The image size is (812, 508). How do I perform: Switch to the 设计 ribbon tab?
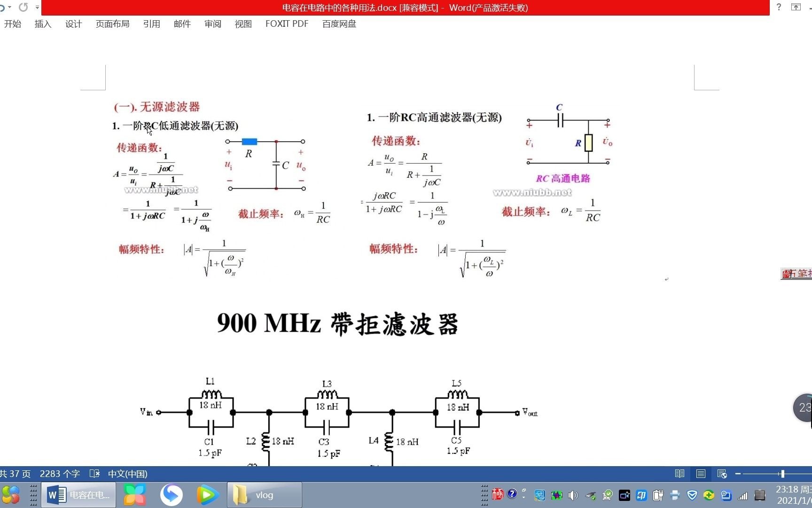pos(73,24)
